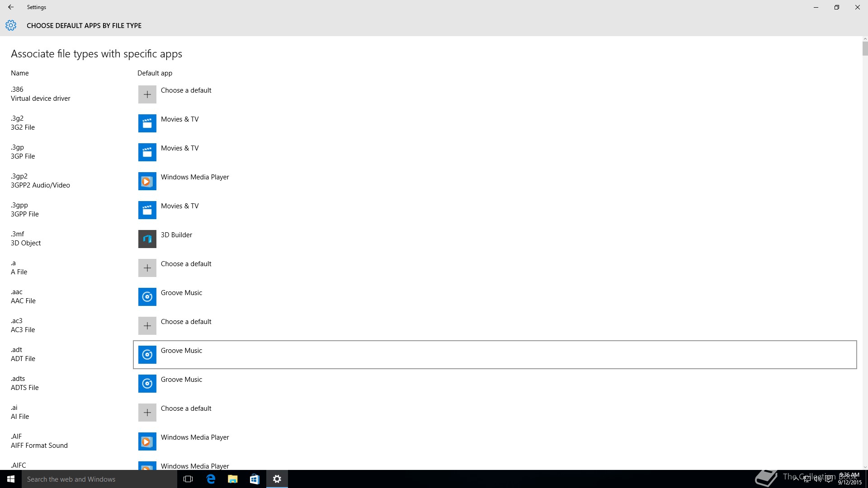868x488 pixels.
Task: Click Windows Media Player icon for .3gp2
Action: click(147, 181)
